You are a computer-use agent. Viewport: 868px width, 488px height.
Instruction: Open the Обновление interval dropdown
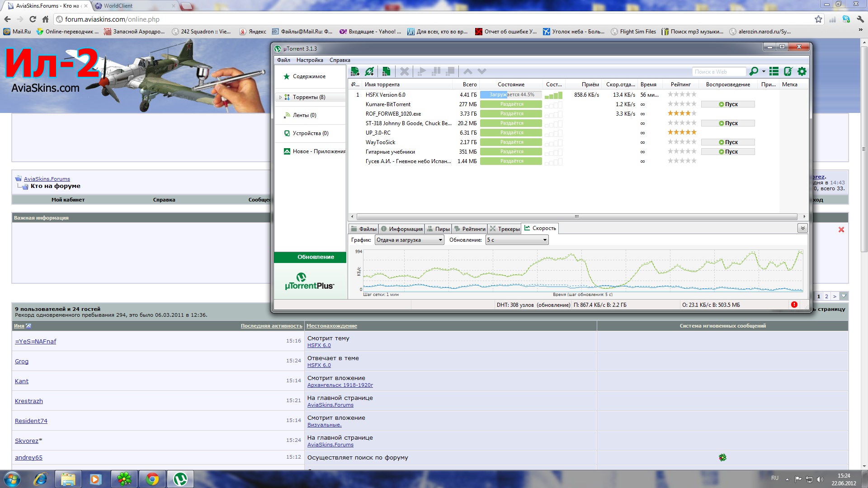coord(517,240)
